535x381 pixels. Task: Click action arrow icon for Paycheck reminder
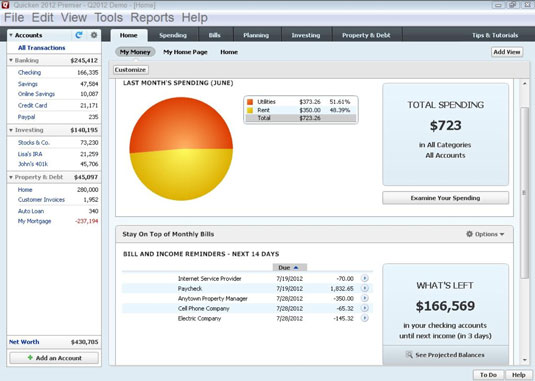coord(365,288)
